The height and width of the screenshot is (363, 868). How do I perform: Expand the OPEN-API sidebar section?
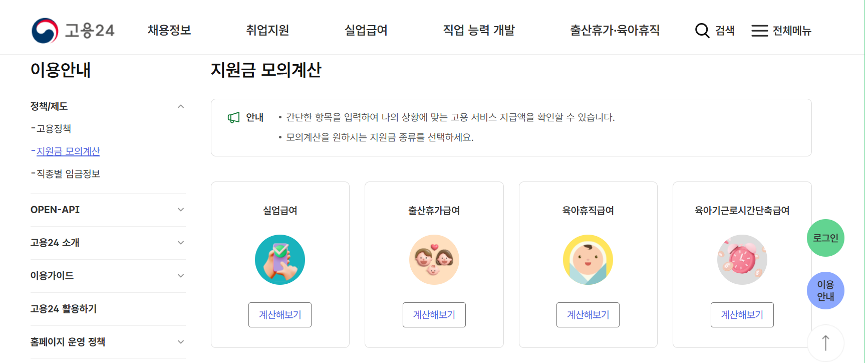[x=181, y=210]
